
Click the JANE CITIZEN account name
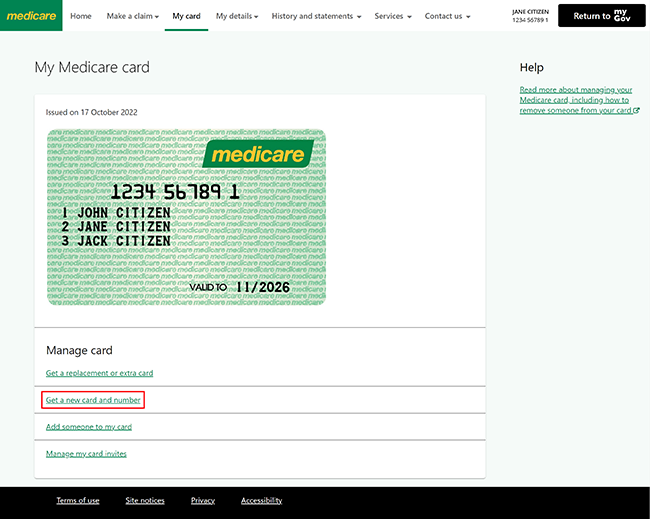(x=530, y=12)
